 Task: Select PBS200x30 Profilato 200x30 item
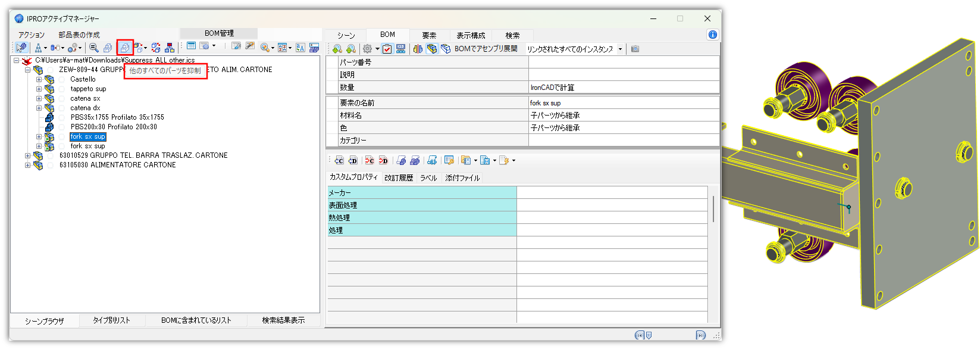coord(114,127)
